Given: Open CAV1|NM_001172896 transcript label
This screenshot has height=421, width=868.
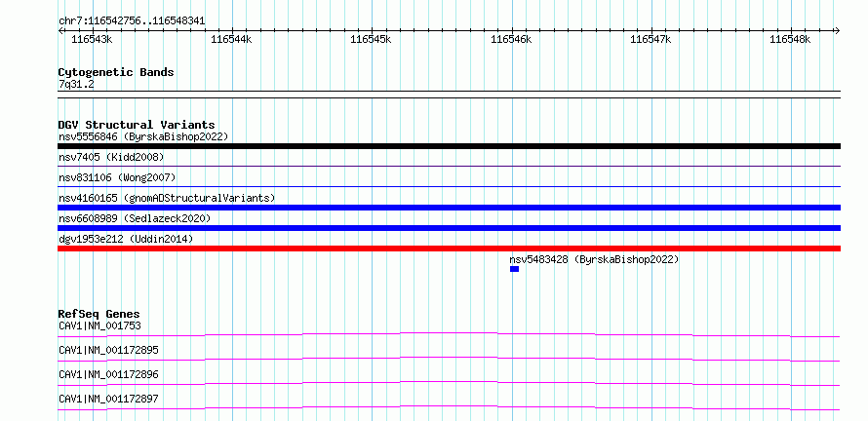Looking at the screenshot, I should [x=108, y=374].
